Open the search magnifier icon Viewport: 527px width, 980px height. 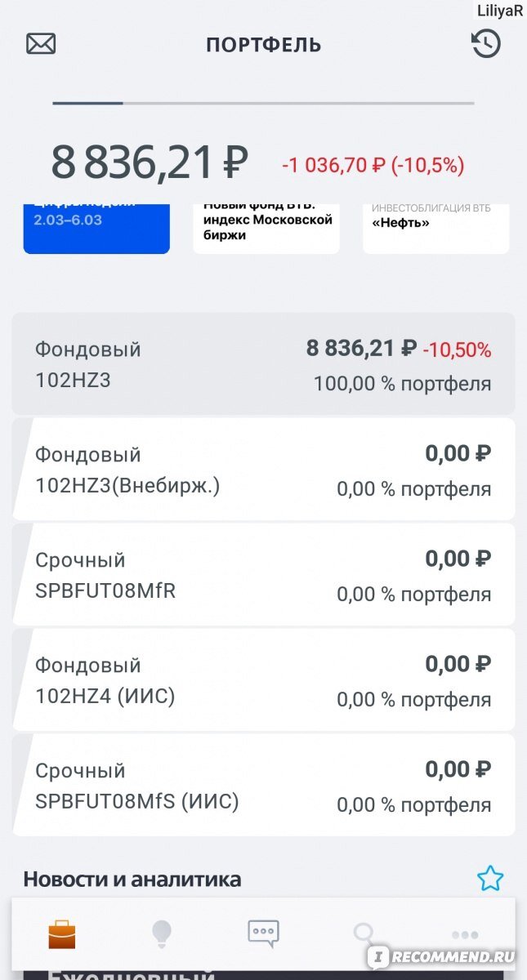(364, 933)
